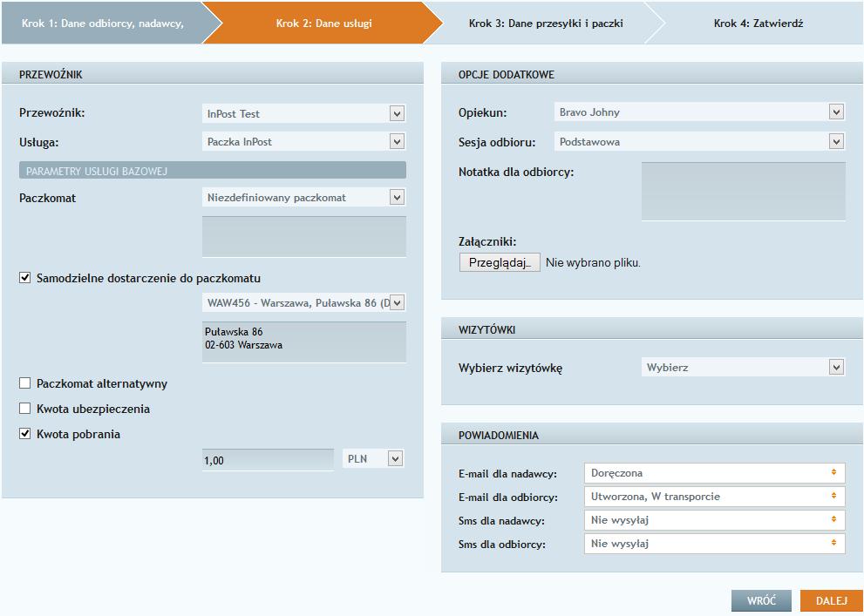Image resolution: width=864 pixels, height=616 pixels.
Task: Select 'Krok 2: Dane usługi' step
Action: 324,24
